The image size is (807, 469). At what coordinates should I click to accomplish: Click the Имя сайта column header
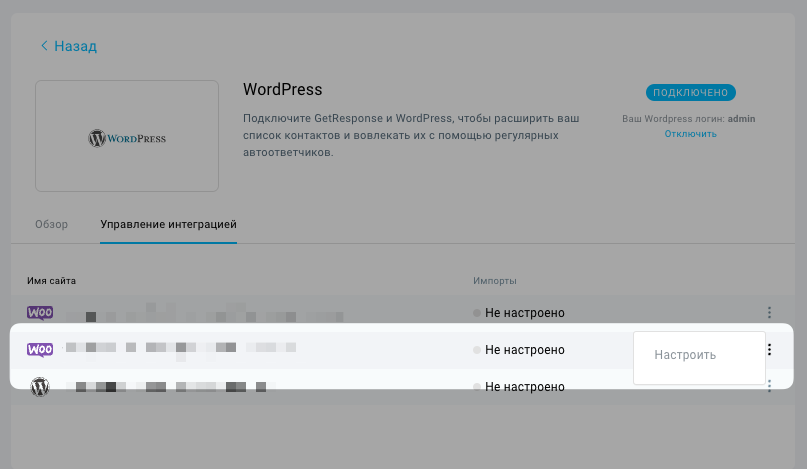(51, 281)
